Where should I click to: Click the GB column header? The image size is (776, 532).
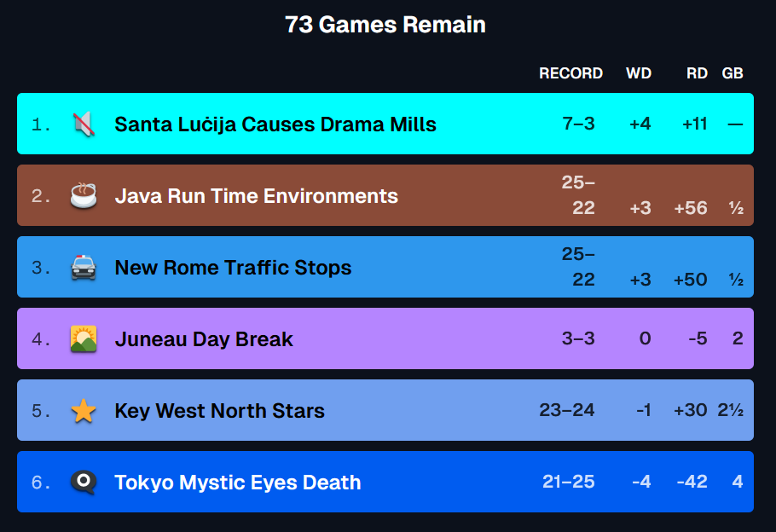(733, 73)
